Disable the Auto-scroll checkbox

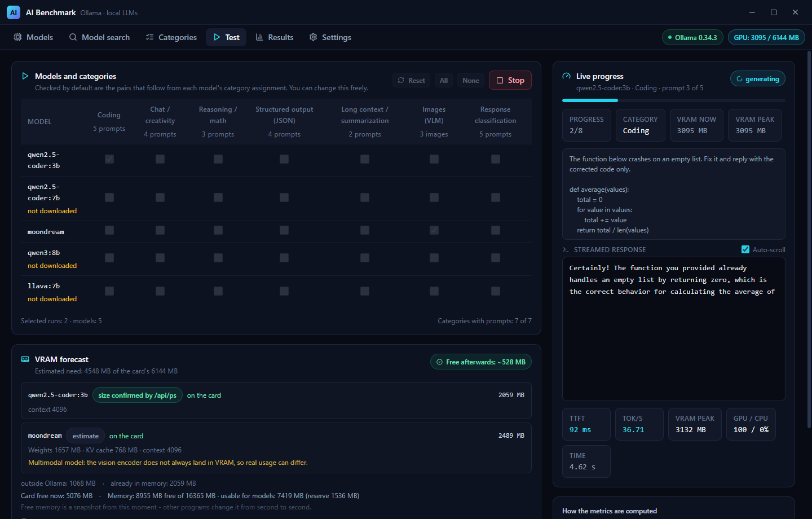[745, 249]
